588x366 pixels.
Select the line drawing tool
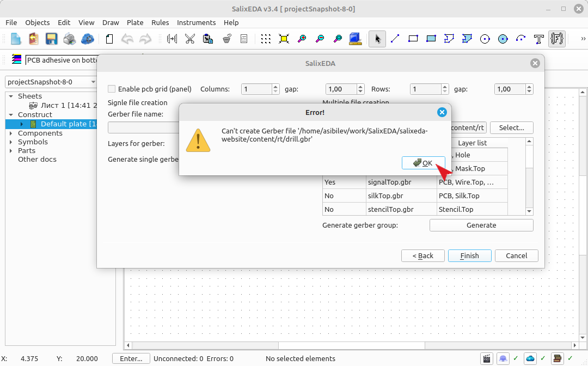(x=395, y=39)
